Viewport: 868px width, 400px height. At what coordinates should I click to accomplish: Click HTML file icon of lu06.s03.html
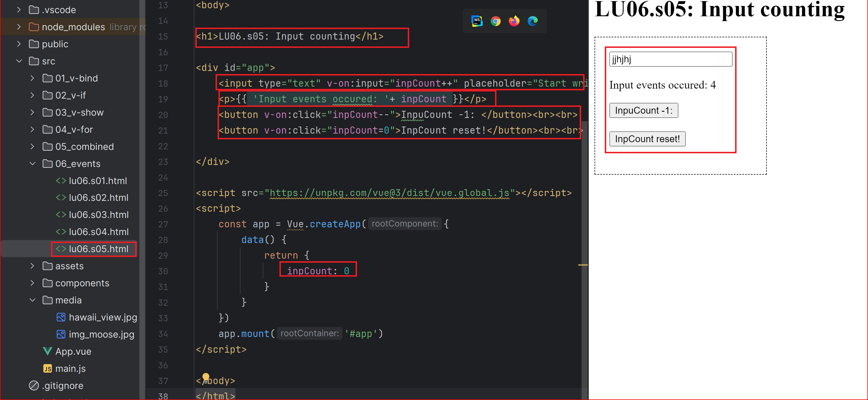click(x=61, y=215)
